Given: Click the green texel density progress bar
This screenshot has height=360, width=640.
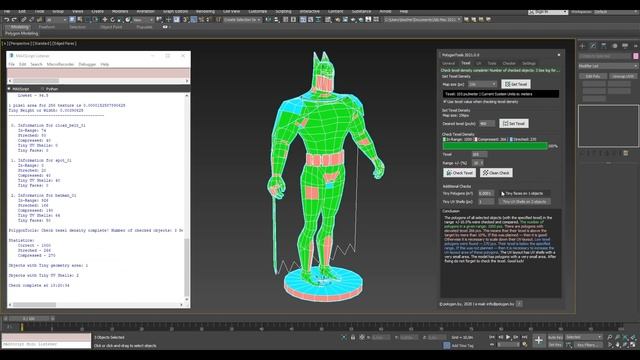Looking at the screenshot, I should pyautogui.click(x=495, y=146).
